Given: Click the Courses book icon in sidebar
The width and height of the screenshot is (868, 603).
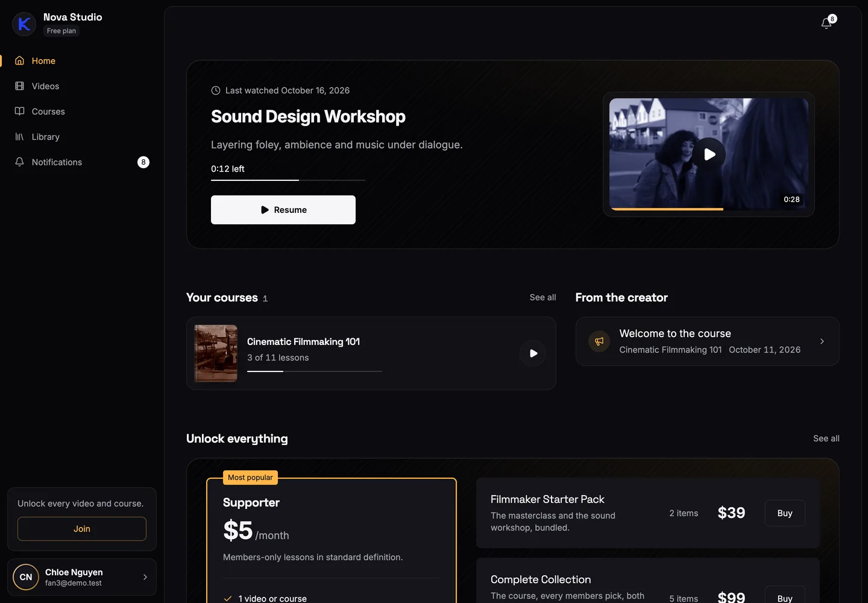Looking at the screenshot, I should click(x=20, y=112).
